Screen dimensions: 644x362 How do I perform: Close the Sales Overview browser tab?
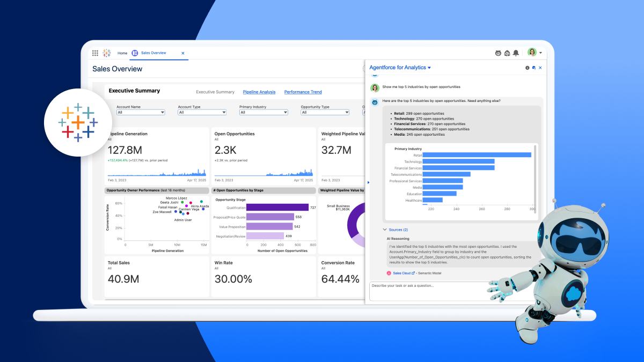(182, 53)
